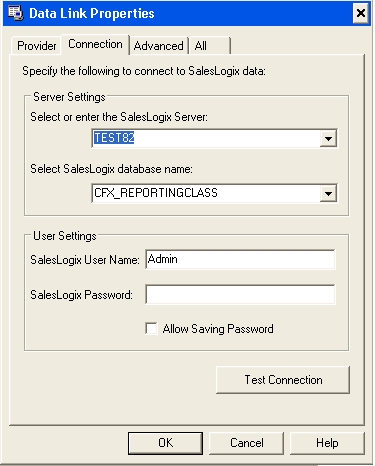This screenshot has width=375, height=466.
Task: Click the User Settings group label
Action: 65,236
